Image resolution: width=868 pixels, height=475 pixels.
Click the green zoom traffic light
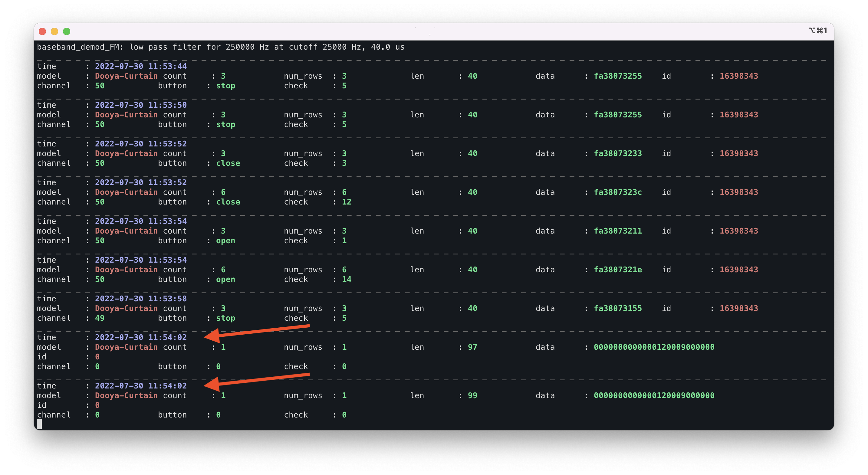[x=66, y=31]
